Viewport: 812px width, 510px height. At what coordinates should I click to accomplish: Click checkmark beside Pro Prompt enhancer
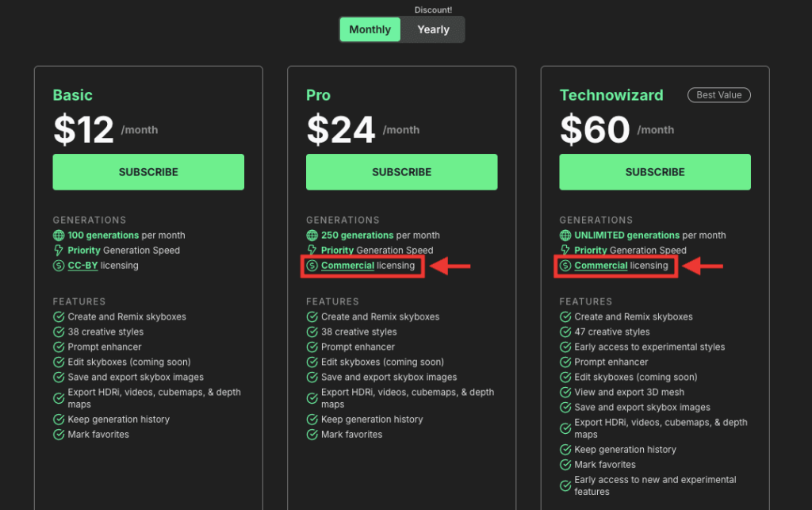pos(312,347)
